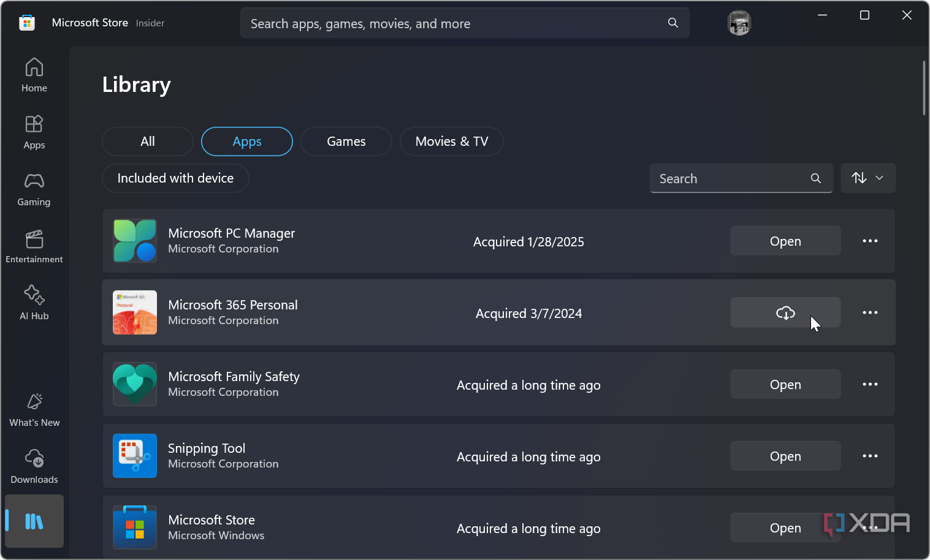Focus the top store search box
The height and width of the screenshot is (560, 930).
[x=465, y=23]
